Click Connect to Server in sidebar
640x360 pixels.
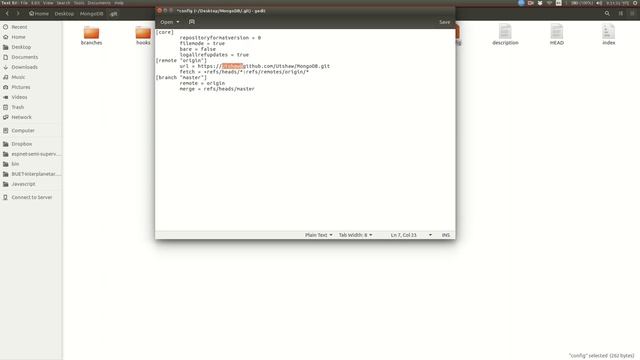[31, 197]
